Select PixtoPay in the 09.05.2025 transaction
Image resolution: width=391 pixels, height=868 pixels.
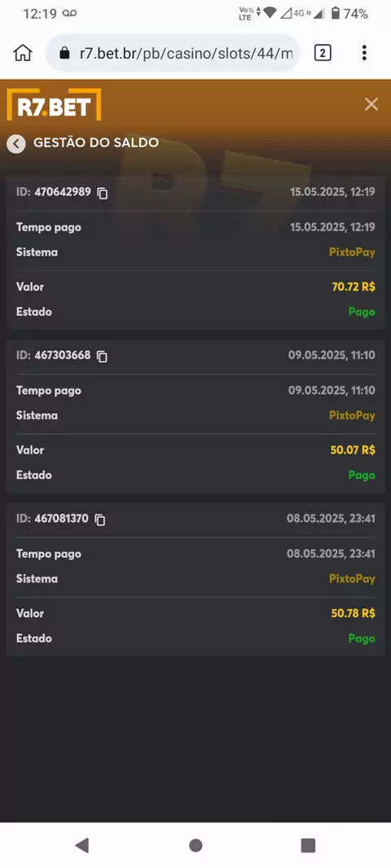pyautogui.click(x=352, y=416)
